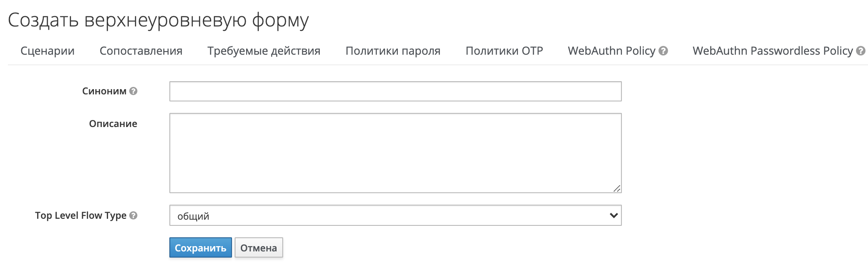
Task: Click the resize handle of the Описание field
Action: pyautogui.click(x=617, y=189)
